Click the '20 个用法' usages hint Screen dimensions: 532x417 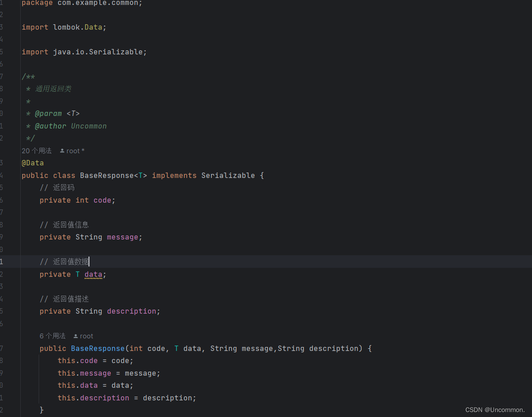point(37,151)
